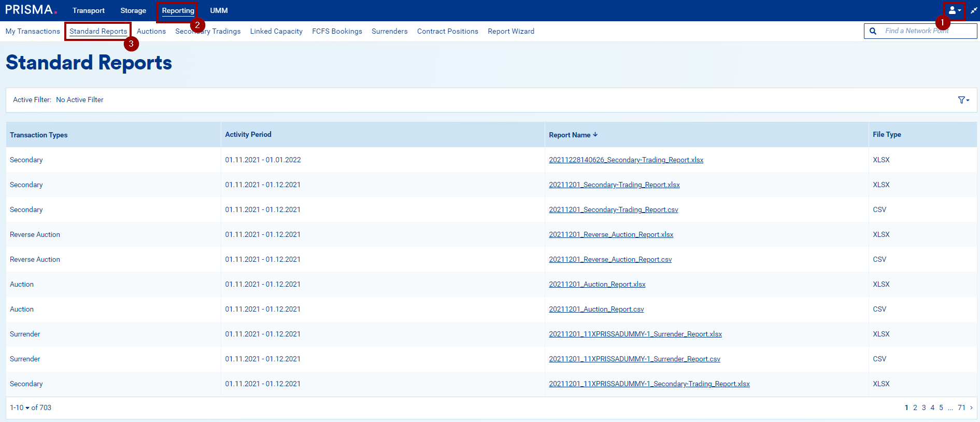This screenshot has width=980, height=422.
Task: Click the Report Name sort arrow
Action: point(595,135)
